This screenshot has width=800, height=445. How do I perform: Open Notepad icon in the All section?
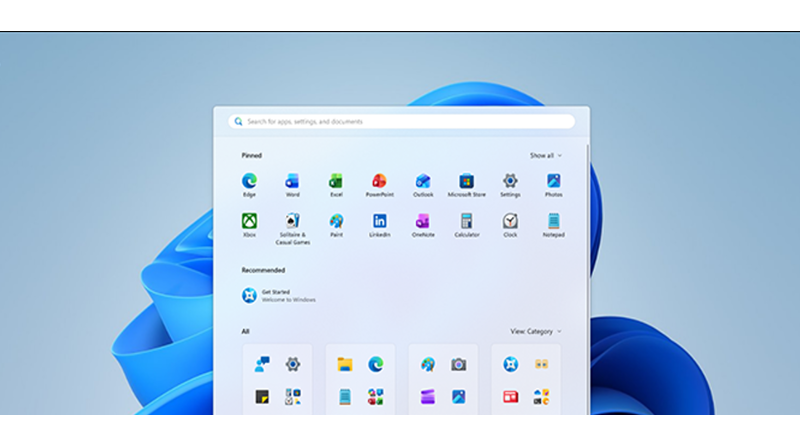(x=345, y=397)
